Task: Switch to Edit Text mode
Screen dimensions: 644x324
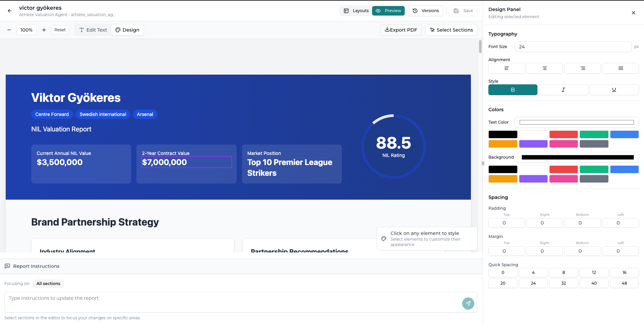Action: click(x=93, y=30)
